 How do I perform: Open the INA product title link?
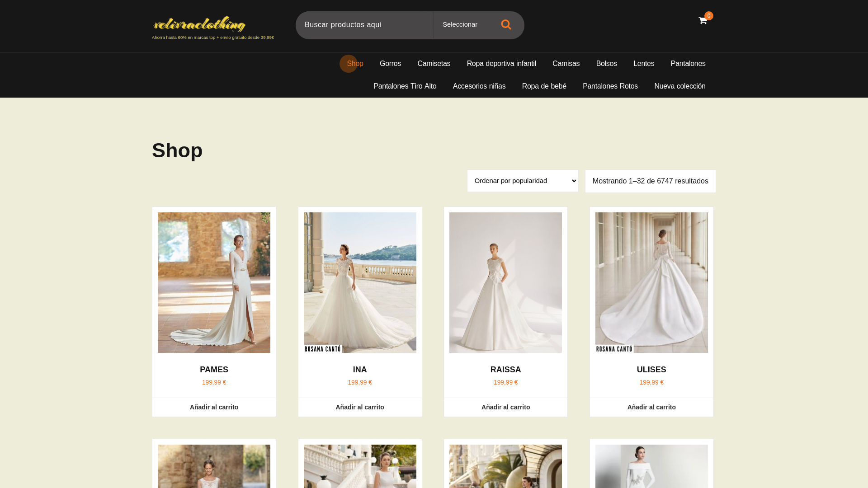click(x=360, y=370)
